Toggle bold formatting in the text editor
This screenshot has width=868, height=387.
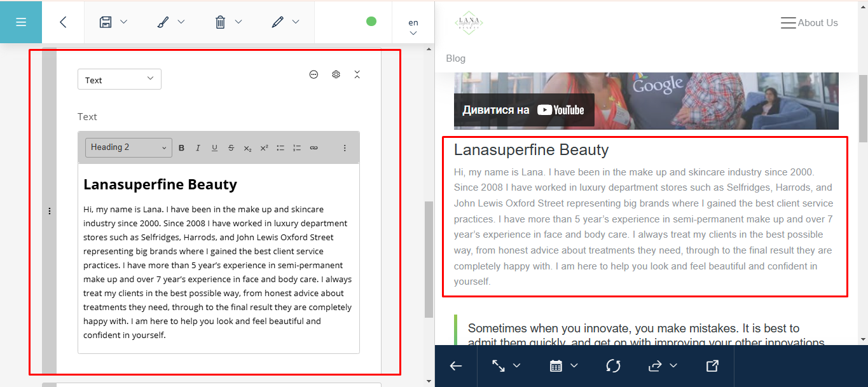(181, 147)
